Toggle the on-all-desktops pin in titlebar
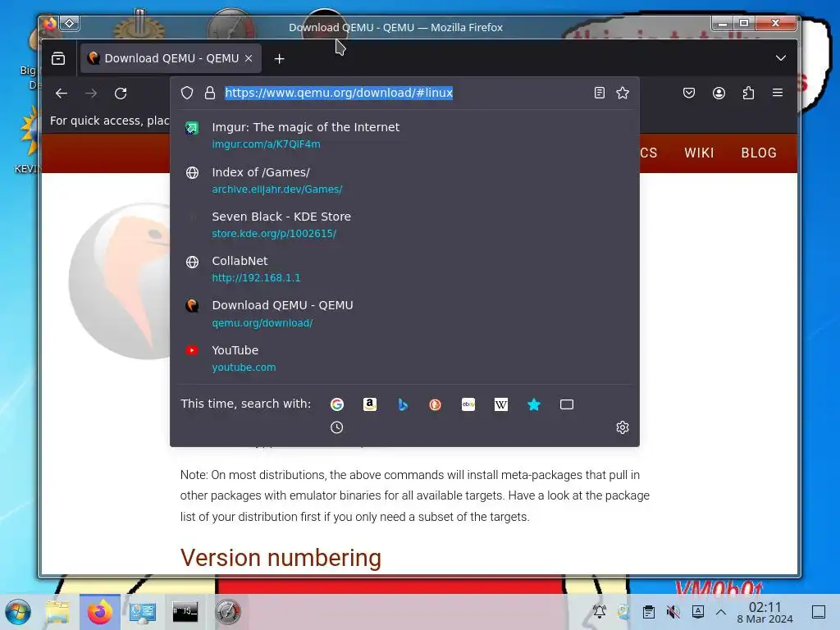 (70, 24)
